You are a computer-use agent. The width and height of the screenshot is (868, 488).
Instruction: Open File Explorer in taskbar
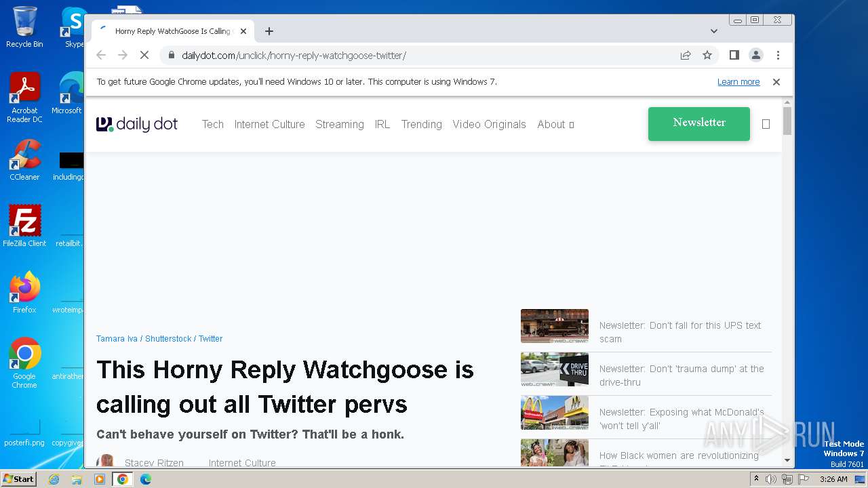[77, 479]
